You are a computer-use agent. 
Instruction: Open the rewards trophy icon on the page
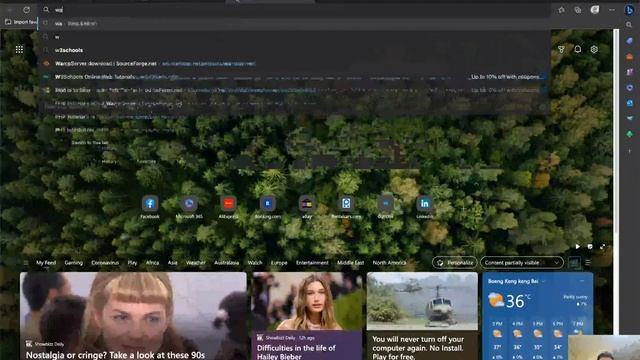pos(561,49)
